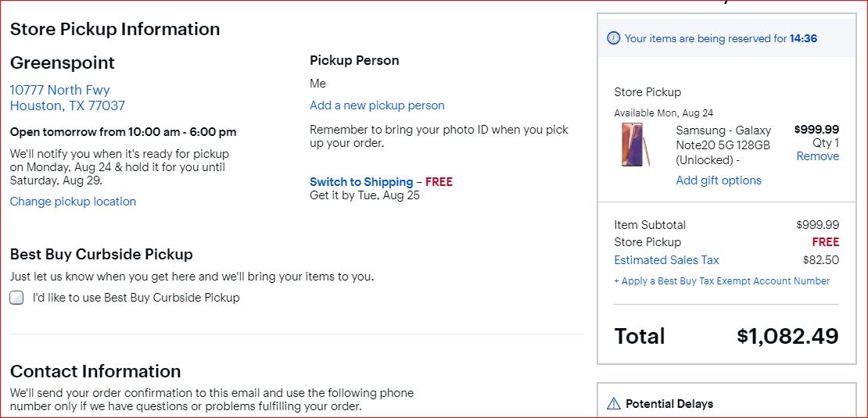This screenshot has height=418, width=868.
Task: Click the Greenspoint store name
Action: coord(63,63)
